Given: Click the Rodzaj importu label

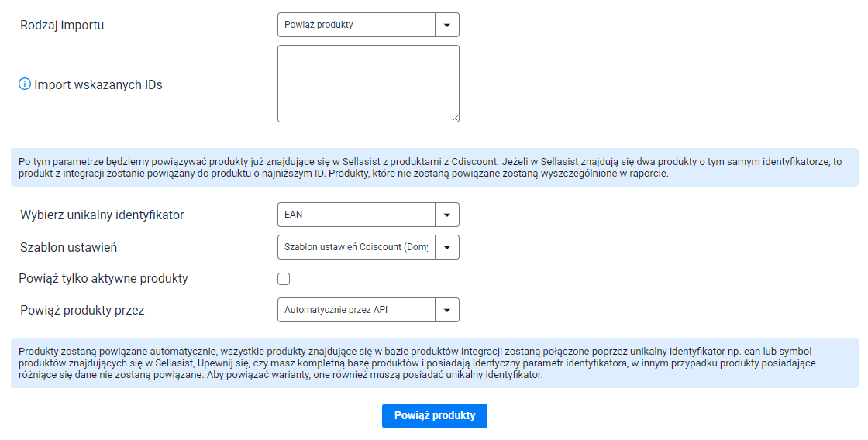Looking at the screenshot, I should click(62, 26).
